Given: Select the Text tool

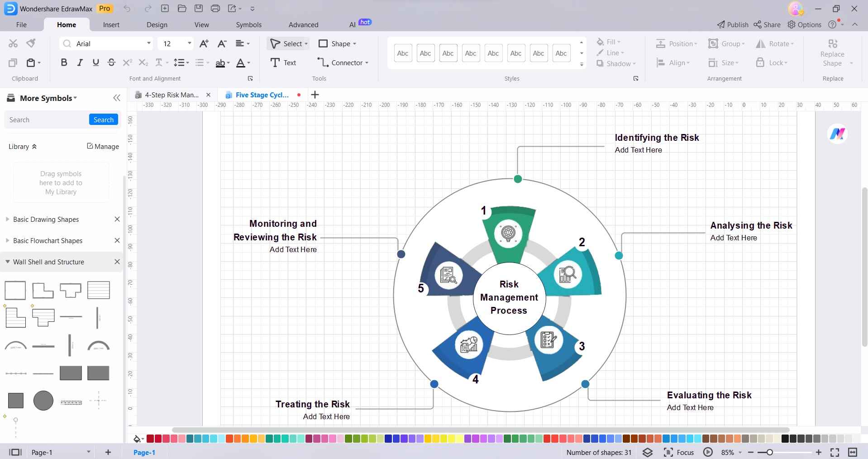Looking at the screenshot, I should point(283,62).
